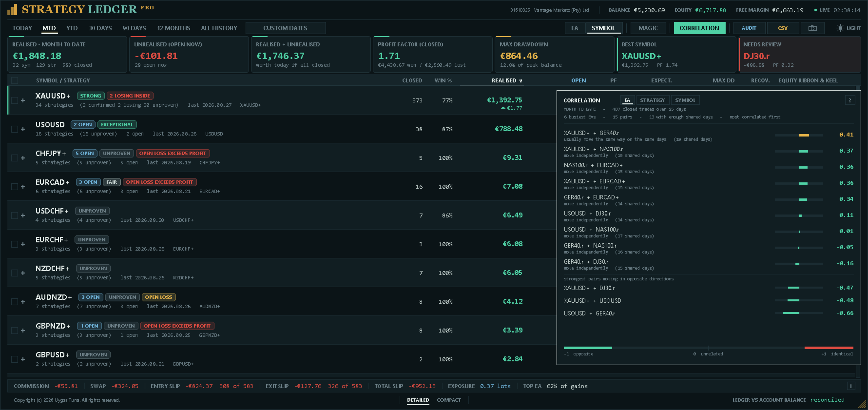
Task: Click the Strategy Ledger bar-chart logo
Action: pos(12,9)
